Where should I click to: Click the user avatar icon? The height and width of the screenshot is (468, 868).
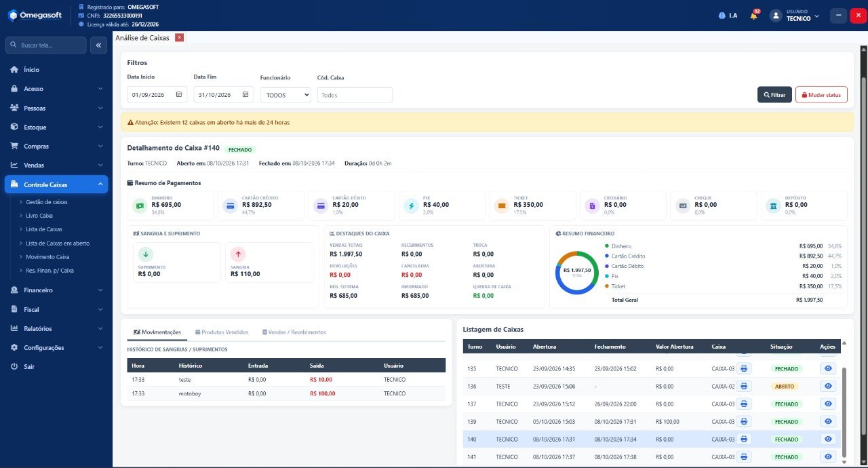776,16
